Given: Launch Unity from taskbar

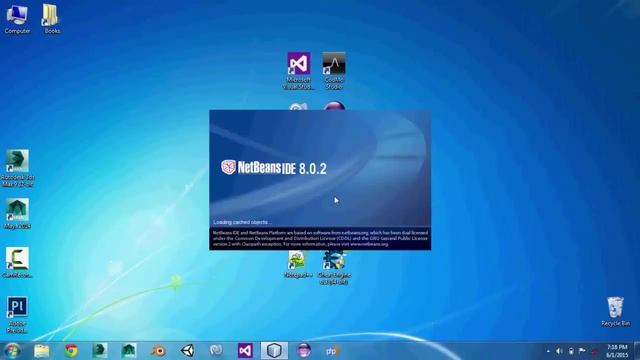Looking at the screenshot, I should [187, 351].
